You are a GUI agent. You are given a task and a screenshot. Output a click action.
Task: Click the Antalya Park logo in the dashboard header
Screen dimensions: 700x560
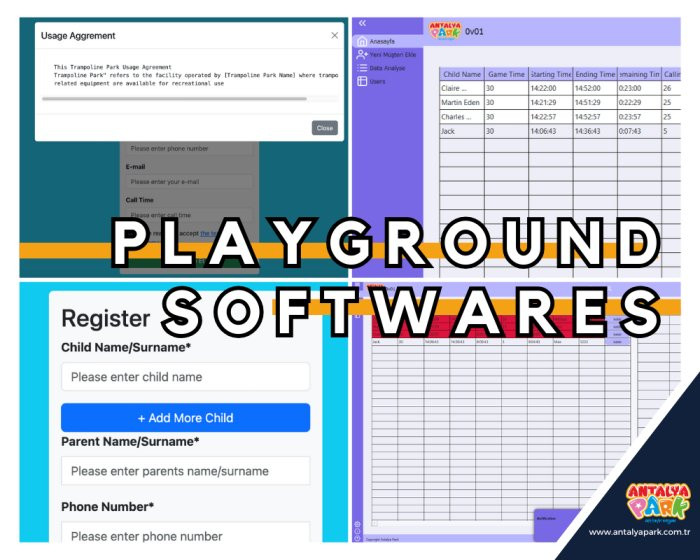(x=445, y=31)
